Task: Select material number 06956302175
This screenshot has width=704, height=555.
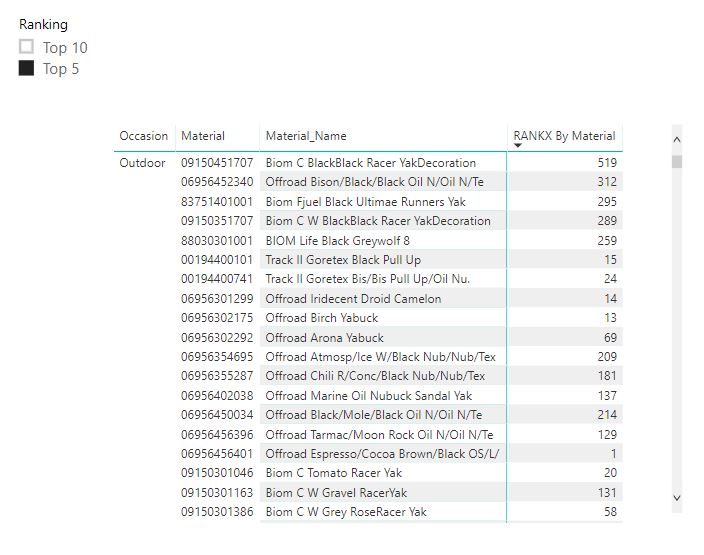Action: pos(217,318)
